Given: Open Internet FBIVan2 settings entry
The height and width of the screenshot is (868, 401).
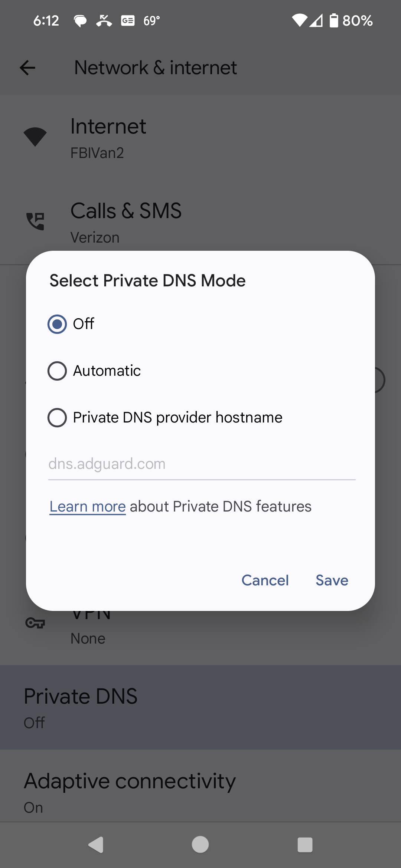Looking at the screenshot, I should pyautogui.click(x=200, y=138).
